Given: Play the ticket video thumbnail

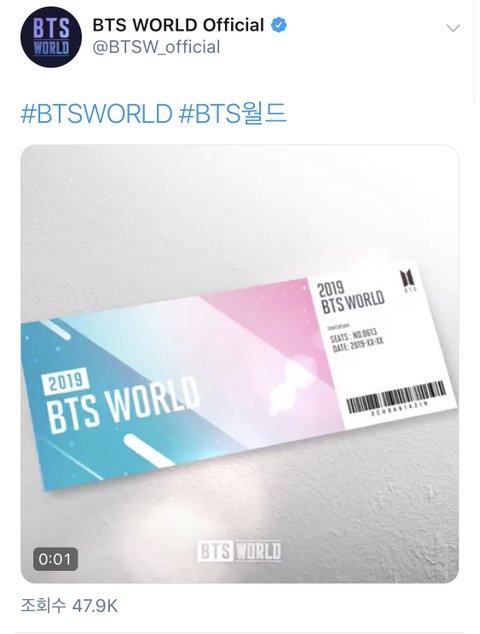Looking at the screenshot, I should [x=240, y=363].
